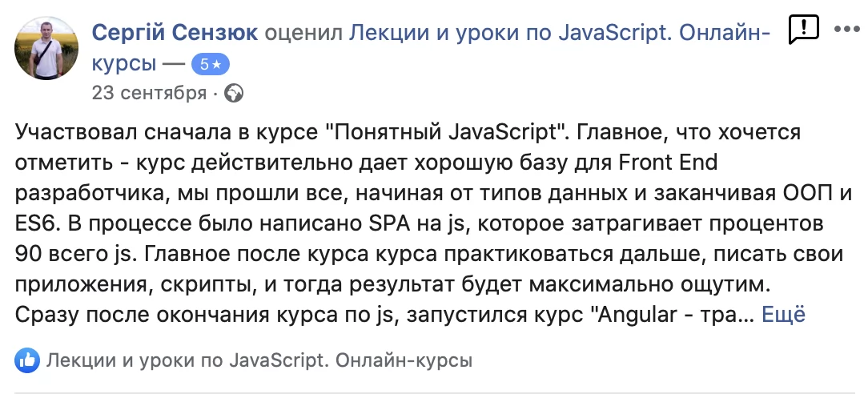Open the page link beside the thumbs-up
This screenshot has width=868, height=394.
(x=259, y=360)
